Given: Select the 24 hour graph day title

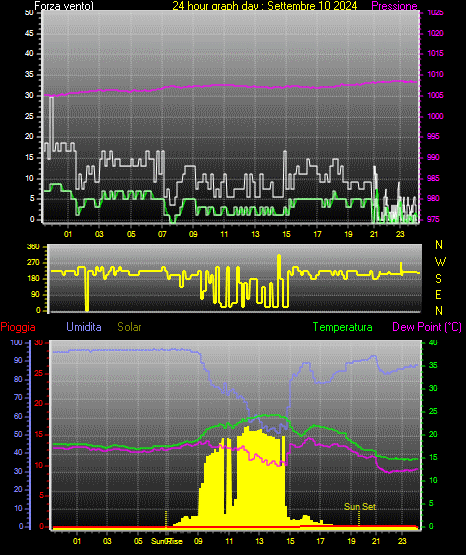Looking at the screenshot, I should pos(265,6).
